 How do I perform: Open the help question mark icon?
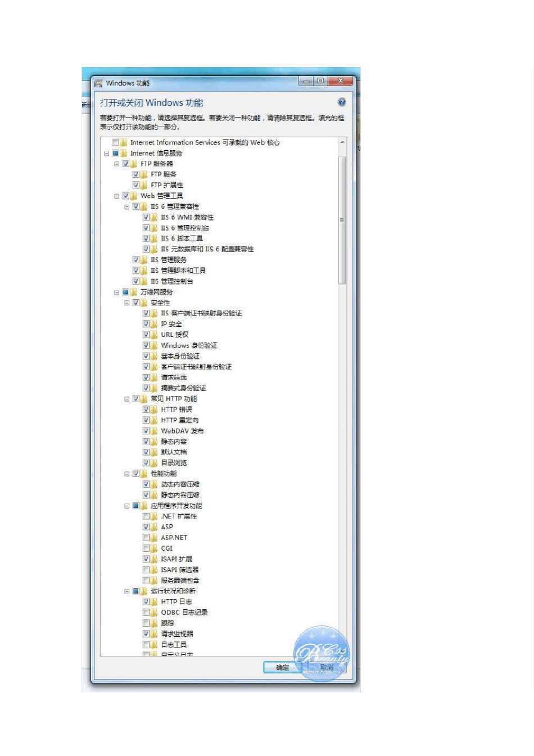pyautogui.click(x=341, y=102)
